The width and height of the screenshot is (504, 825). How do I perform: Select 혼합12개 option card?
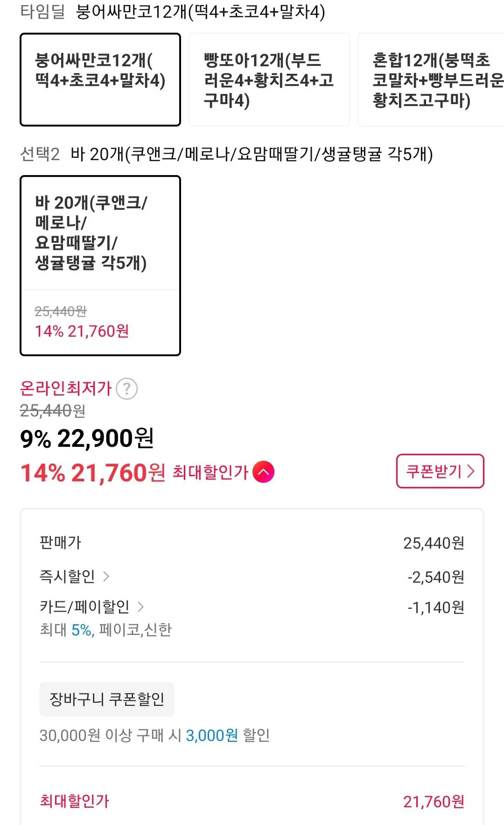(x=431, y=79)
